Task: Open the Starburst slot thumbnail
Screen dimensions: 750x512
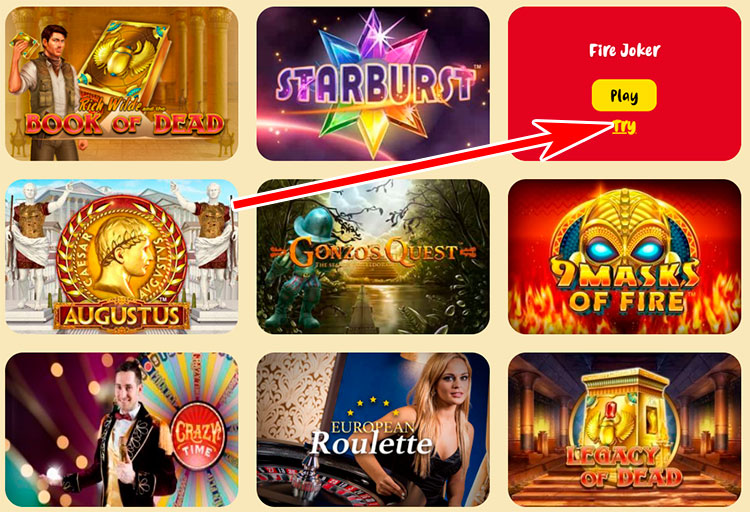Action: [373, 83]
